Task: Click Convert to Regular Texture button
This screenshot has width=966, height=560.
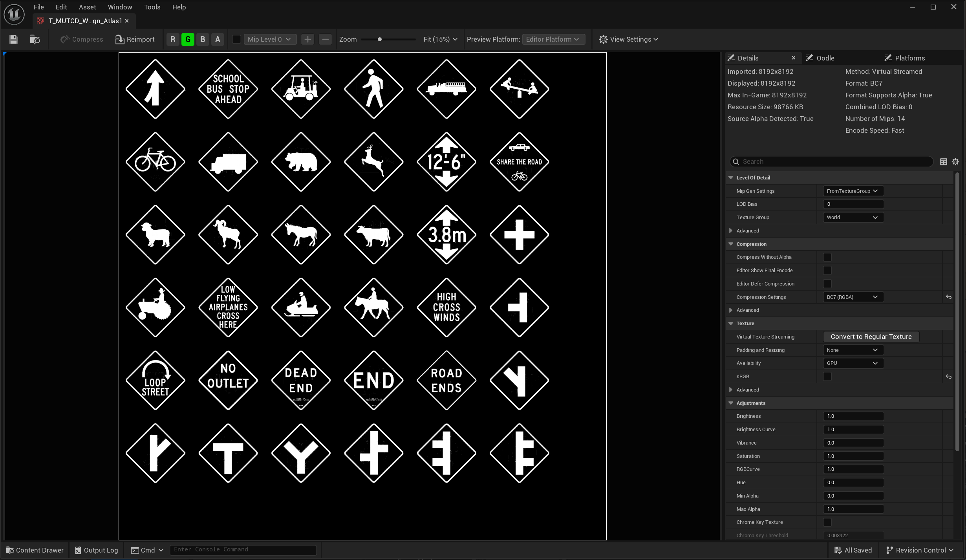Action: [871, 337]
